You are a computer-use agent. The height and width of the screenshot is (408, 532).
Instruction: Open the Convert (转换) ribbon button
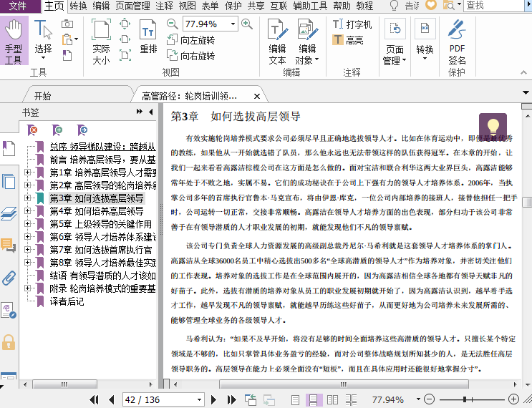pos(425,40)
